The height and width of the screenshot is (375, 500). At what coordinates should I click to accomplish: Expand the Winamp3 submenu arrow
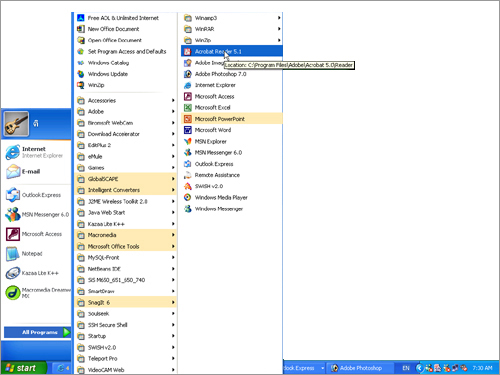tap(279, 18)
